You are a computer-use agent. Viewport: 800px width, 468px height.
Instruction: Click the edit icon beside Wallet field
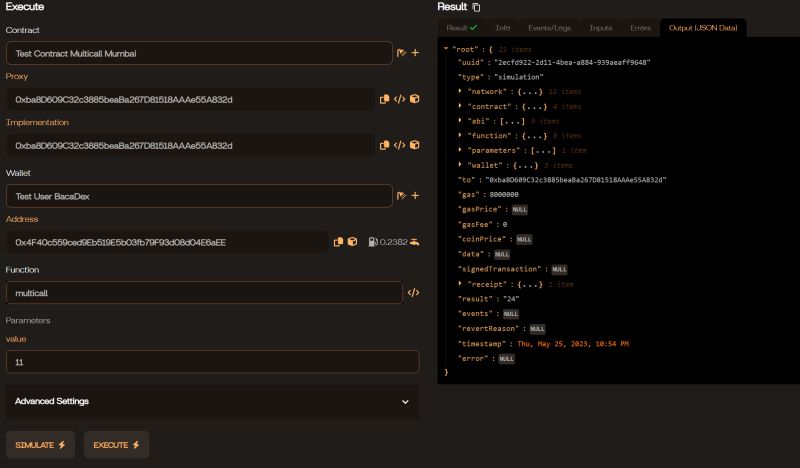pos(402,195)
